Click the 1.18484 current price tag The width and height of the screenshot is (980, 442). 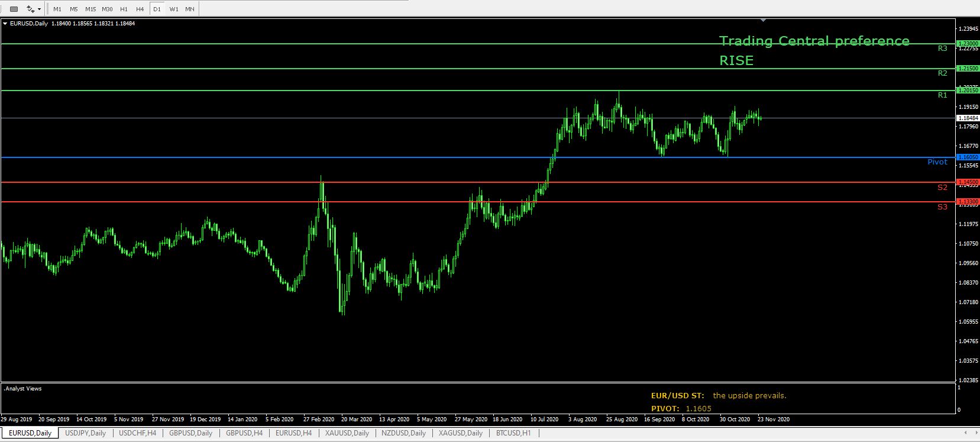968,118
